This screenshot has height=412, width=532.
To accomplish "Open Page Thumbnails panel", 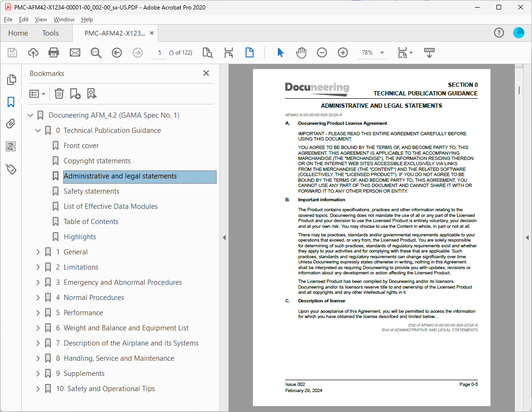I will tap(11, 80).
